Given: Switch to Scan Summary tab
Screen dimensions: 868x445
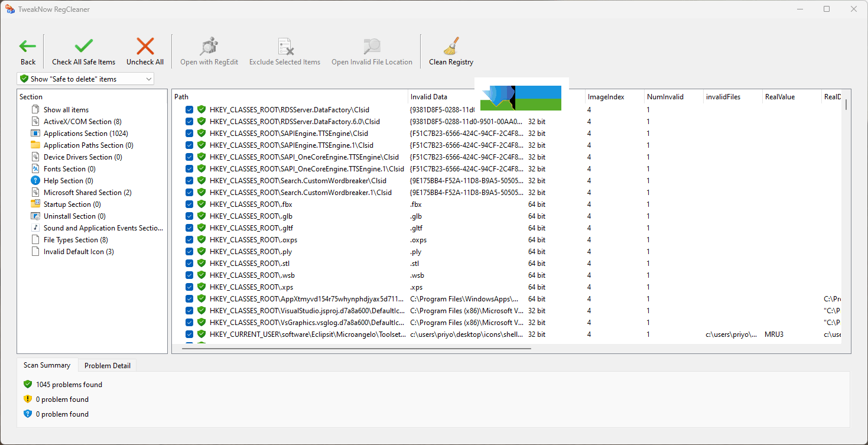Looking at the screenshot, I should (x=47, y=365).
